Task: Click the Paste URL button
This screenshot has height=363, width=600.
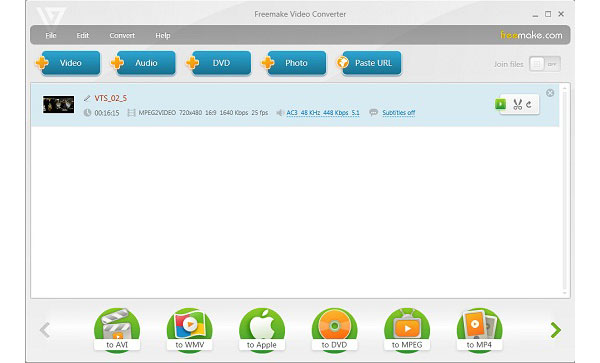Action: pos(369,63)
